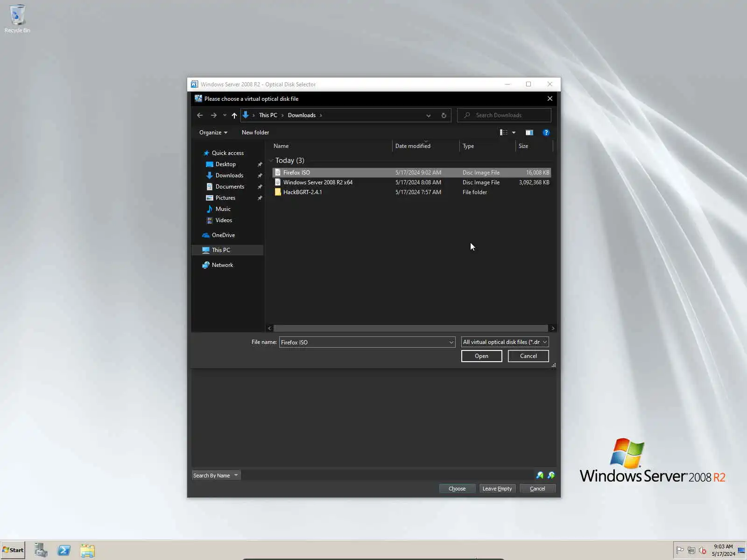Open the recent locations dropdown arrow

coord(225,115)
